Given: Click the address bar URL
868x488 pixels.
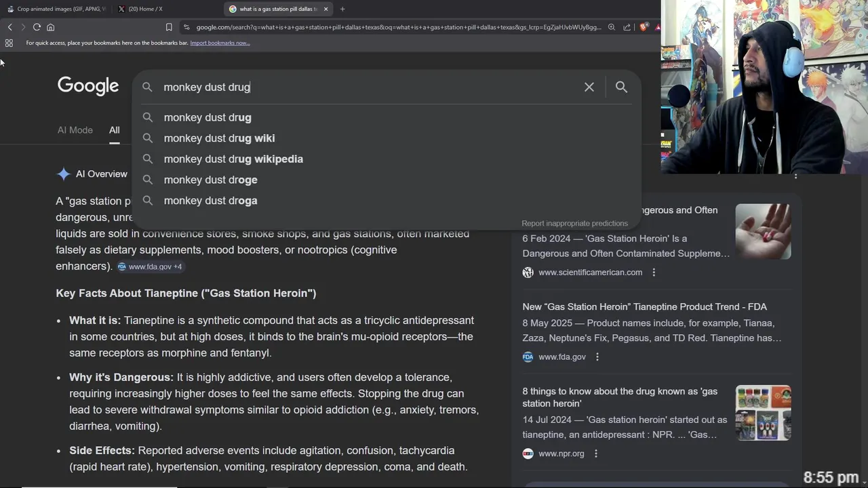Looking at the screenshot, I should [399, 27].
